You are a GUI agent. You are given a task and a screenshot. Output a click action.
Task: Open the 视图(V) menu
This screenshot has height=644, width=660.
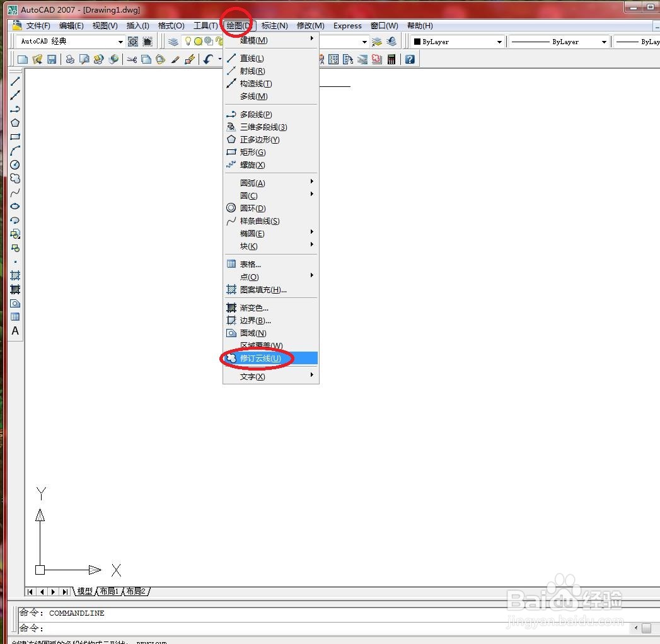tap(105, 26)
